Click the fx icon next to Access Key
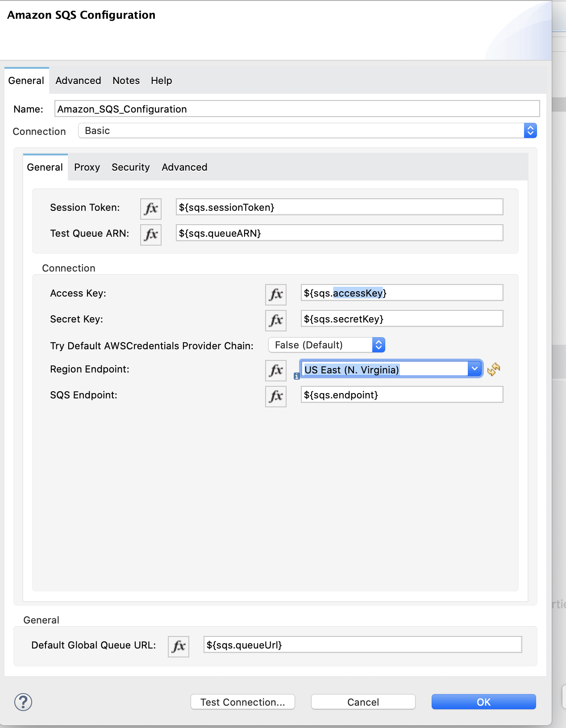Screen dimensions: 566x728 point(276,294)
